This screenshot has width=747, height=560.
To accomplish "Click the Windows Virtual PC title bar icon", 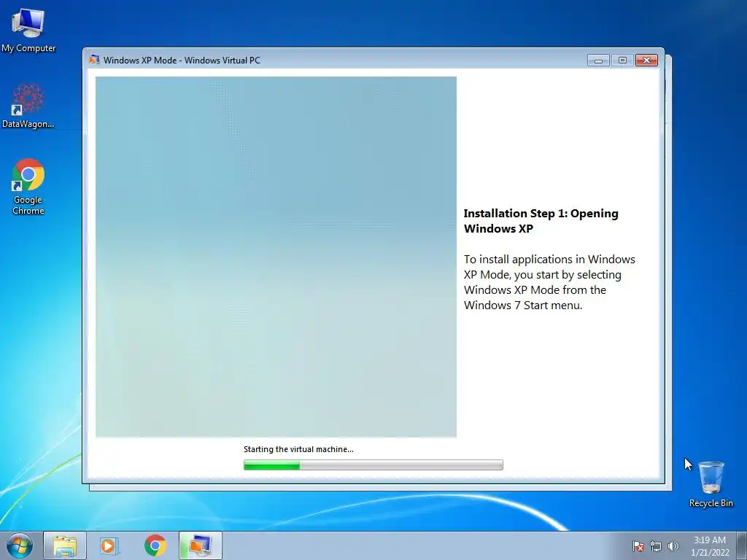I will pyautogui.click(x=94, y=60).
